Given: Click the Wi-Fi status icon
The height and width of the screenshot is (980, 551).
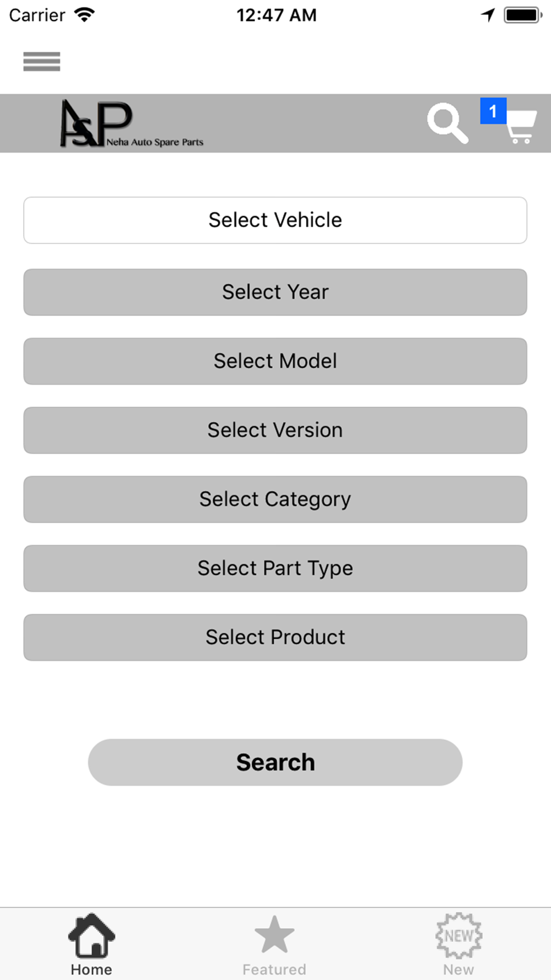Looking at the screenshot, I should (84, 15).
